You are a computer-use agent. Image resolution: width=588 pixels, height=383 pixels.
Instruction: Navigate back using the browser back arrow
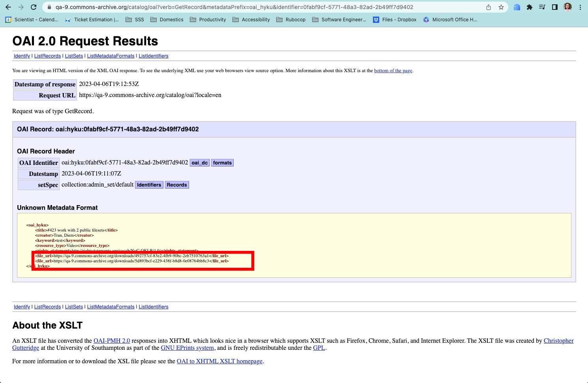tap(8, 7)
